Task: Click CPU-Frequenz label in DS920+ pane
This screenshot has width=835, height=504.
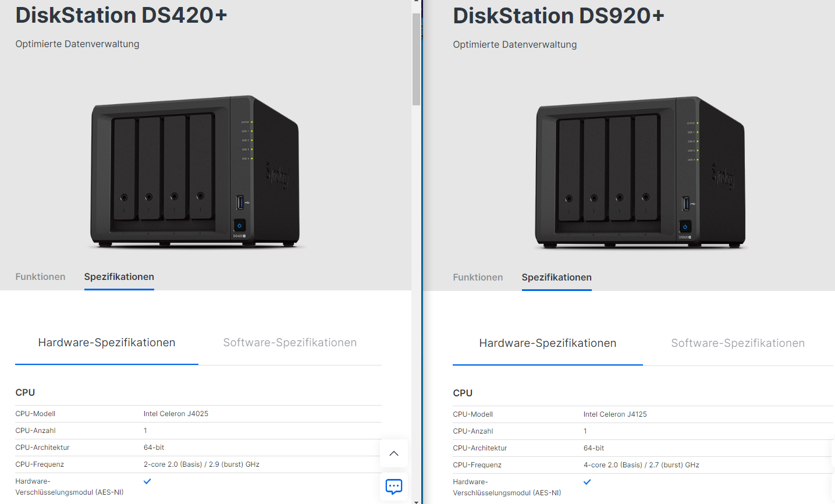Action: pyautogui.click(x=477, y=465)
